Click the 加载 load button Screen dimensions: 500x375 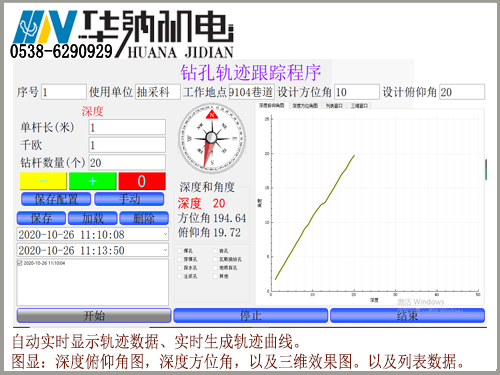click(93, 218)
